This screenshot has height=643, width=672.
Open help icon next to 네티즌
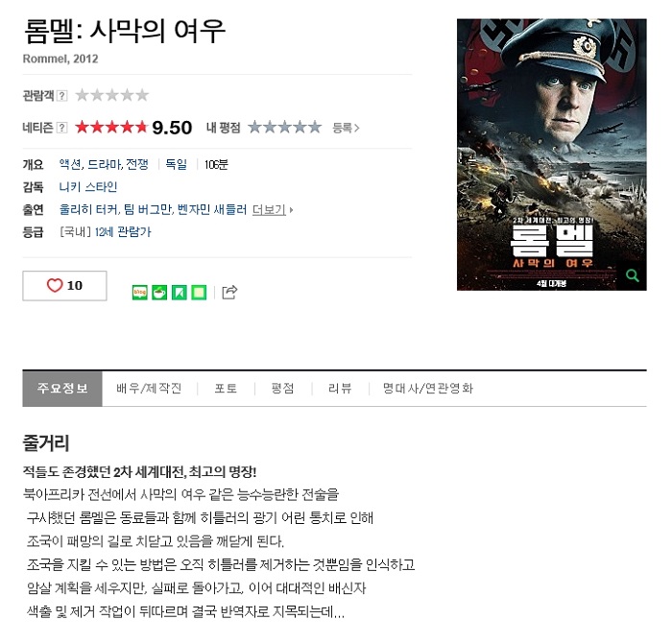pos(62,128)
